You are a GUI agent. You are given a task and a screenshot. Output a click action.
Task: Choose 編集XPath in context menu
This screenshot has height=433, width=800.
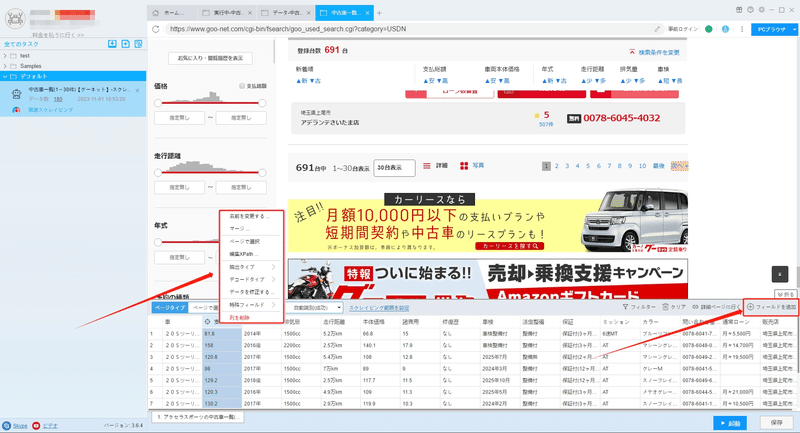point(243,254)
